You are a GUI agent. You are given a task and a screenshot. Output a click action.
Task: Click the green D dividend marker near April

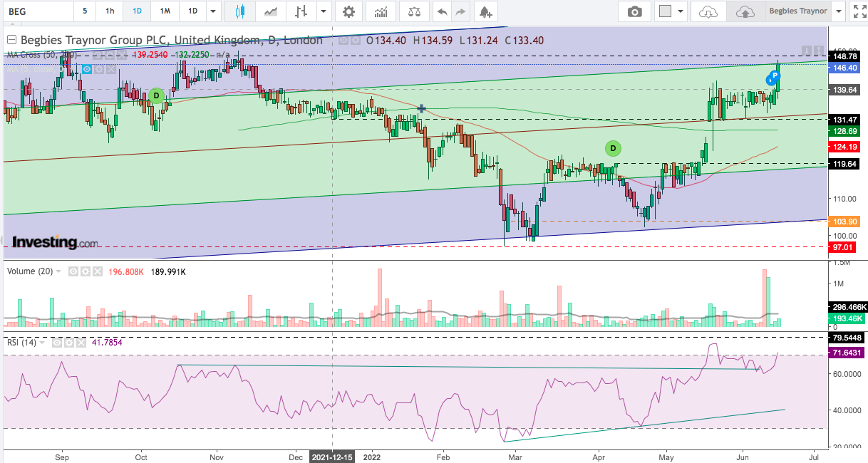click(613, 148)
